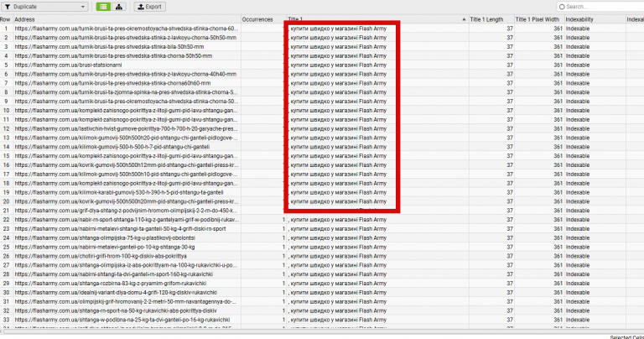Screen dimensions: 644x339
Task: Sort by the Indexability column header
Action: (579, 19)
